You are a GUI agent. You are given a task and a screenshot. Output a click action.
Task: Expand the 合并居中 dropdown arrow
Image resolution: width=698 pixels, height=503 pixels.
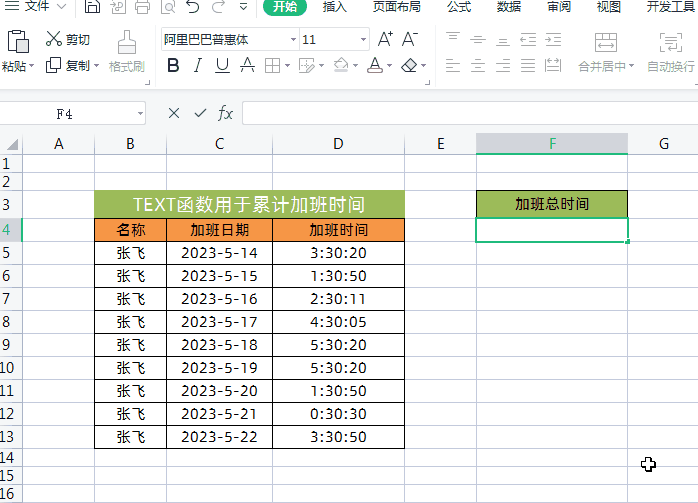coord(631,66)
